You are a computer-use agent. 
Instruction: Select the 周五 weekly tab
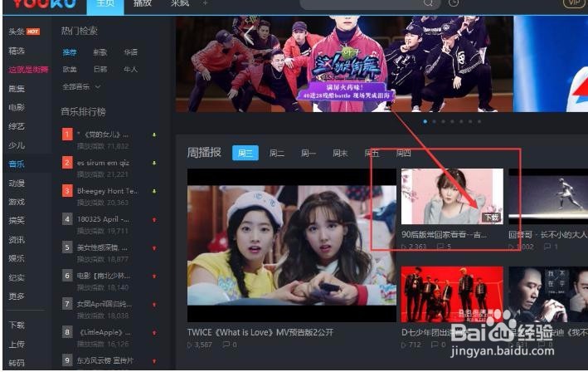(372, 153)
